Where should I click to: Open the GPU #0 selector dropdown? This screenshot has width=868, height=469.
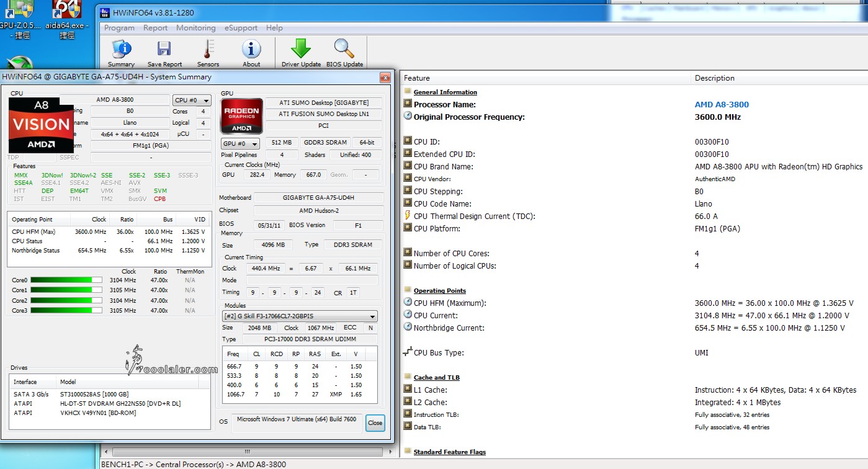tap(241, 143)
